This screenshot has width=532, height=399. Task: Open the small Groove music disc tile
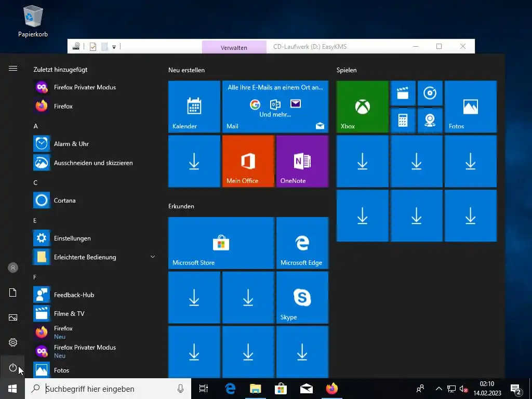click(x=430, y=93)
